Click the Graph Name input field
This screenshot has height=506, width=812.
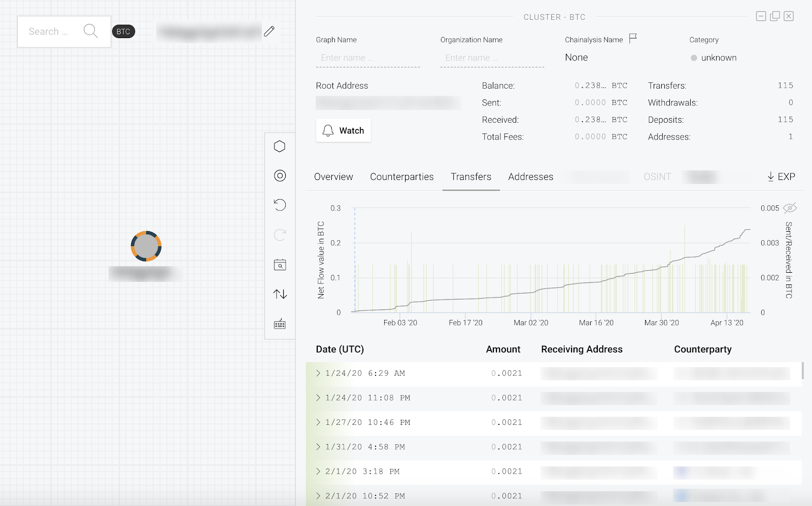click(367, 58)
